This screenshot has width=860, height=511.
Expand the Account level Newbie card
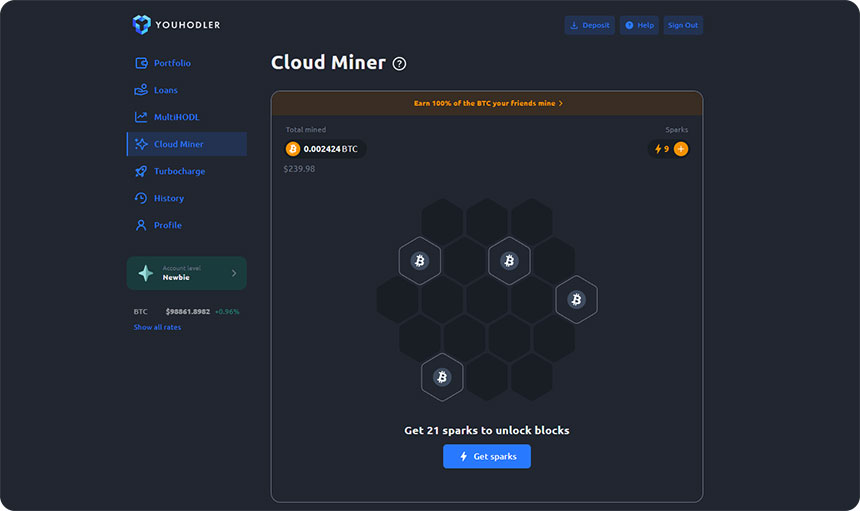186,273
